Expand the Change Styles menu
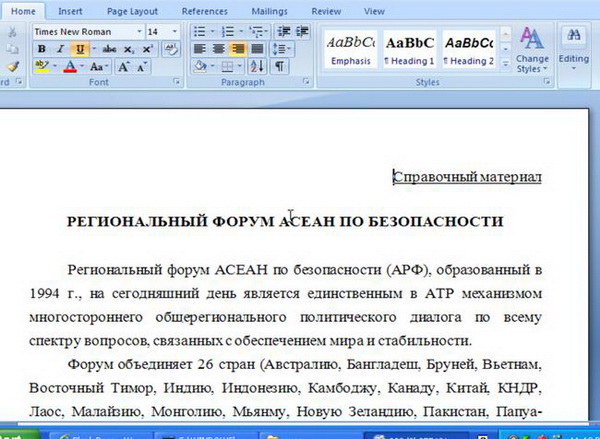The width and height of the screenshot is (600, 439). tap(532, 52)
